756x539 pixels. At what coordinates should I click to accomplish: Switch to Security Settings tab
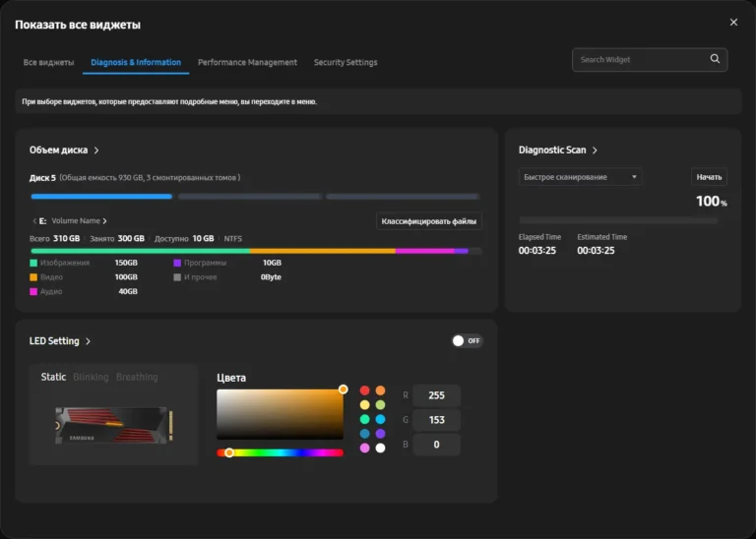tap(346, 62)
